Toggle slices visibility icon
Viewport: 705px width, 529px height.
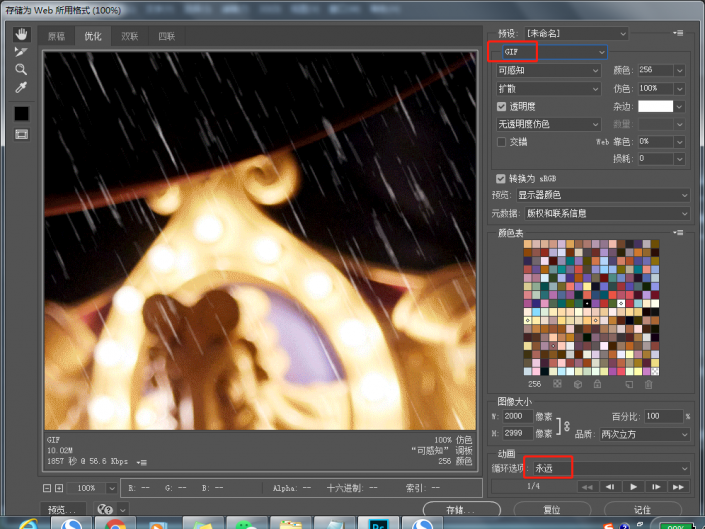(x=21, y=134)
